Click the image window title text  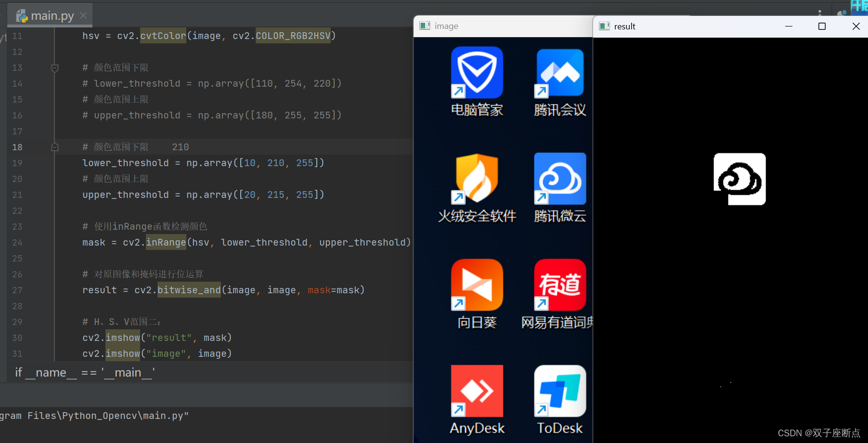pos(446,26)
